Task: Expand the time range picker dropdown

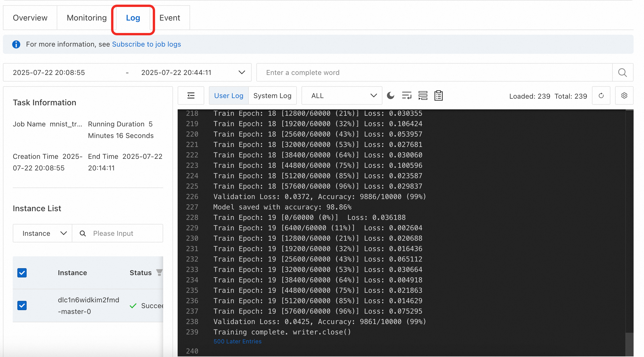Action: 242,72
